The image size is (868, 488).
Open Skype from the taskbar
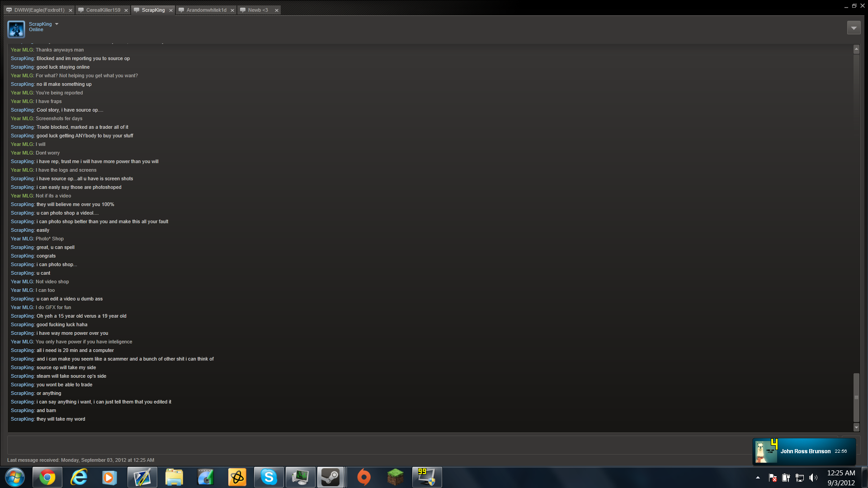click(269, 477)
